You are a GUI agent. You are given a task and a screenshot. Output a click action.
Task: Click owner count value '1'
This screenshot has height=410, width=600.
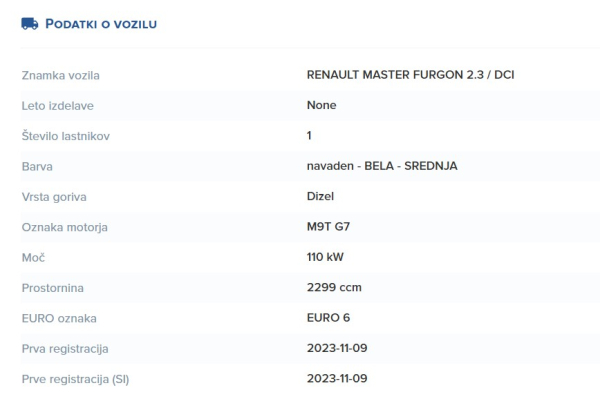(309, 135)
